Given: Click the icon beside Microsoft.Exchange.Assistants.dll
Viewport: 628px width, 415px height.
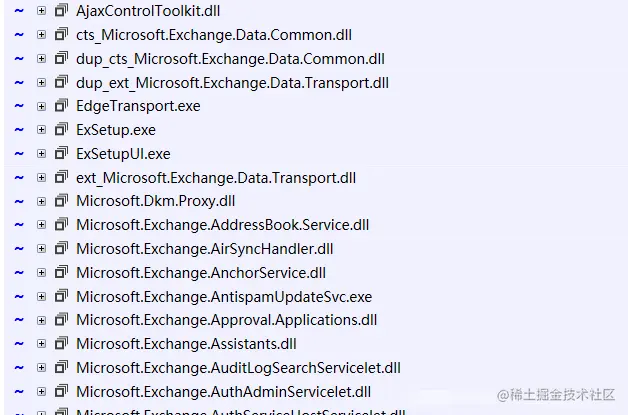Looking at the screenshot, I should coord(61,344).
